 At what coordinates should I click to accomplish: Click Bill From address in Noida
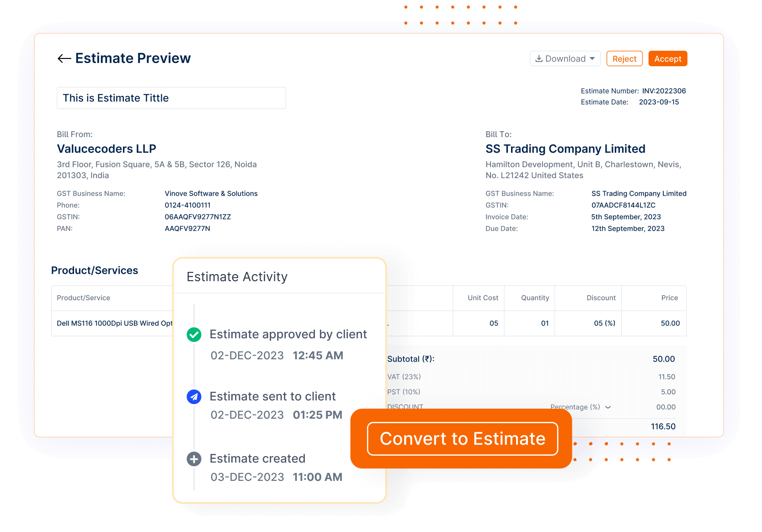click(x=157, y=170)
